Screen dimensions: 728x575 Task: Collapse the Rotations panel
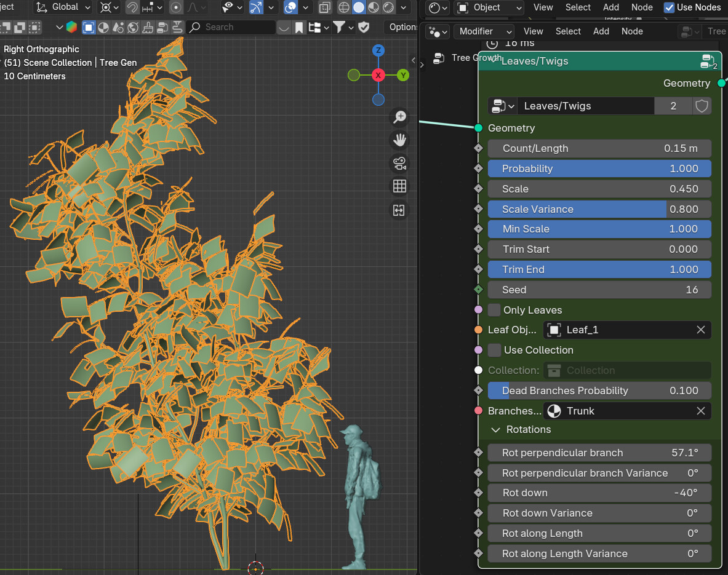point(496,430)
